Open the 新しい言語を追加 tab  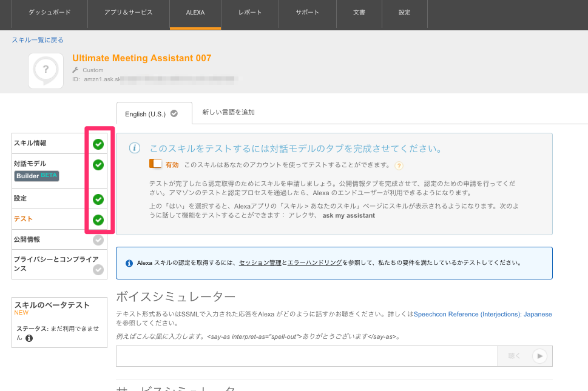tap(228, 112)
